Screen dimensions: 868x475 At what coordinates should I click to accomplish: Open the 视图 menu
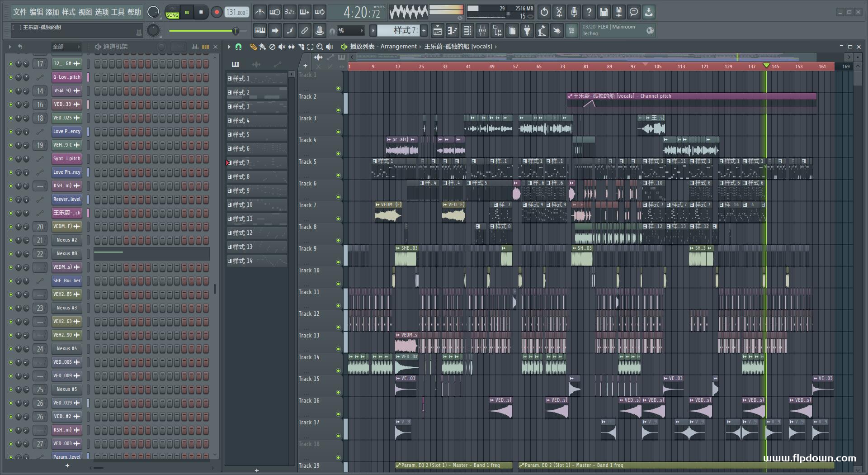coord(85,12)
